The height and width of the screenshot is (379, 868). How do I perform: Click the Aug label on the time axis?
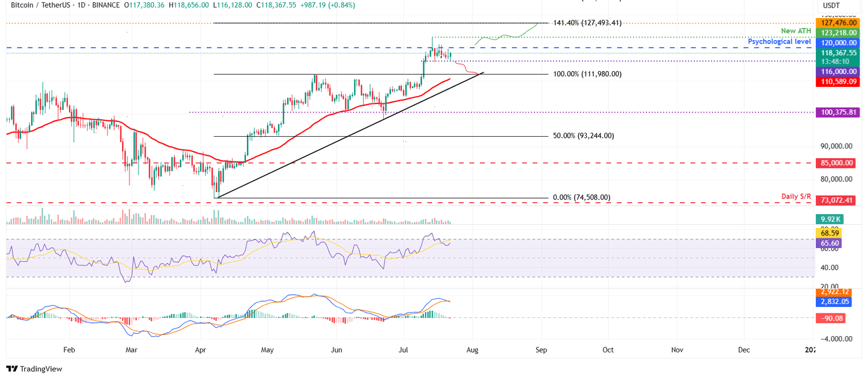(472, 350)
